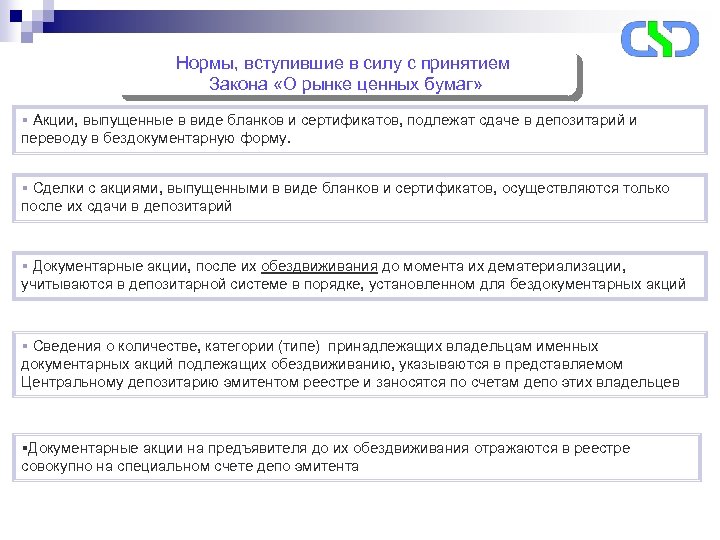Click the text "Сведения о количестве, категории (типе)"
720x540 pixels.
coord(176,346)
